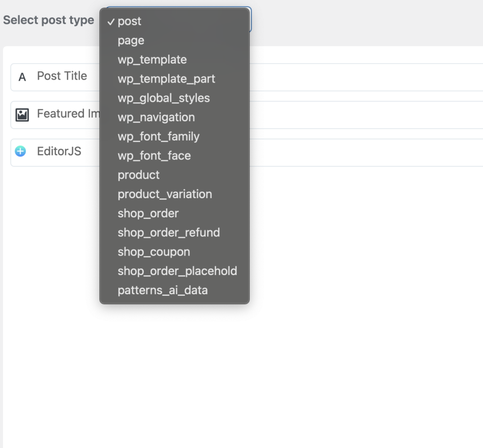Pick 'patterns_ai_data' post type

[x=163, y=290]
